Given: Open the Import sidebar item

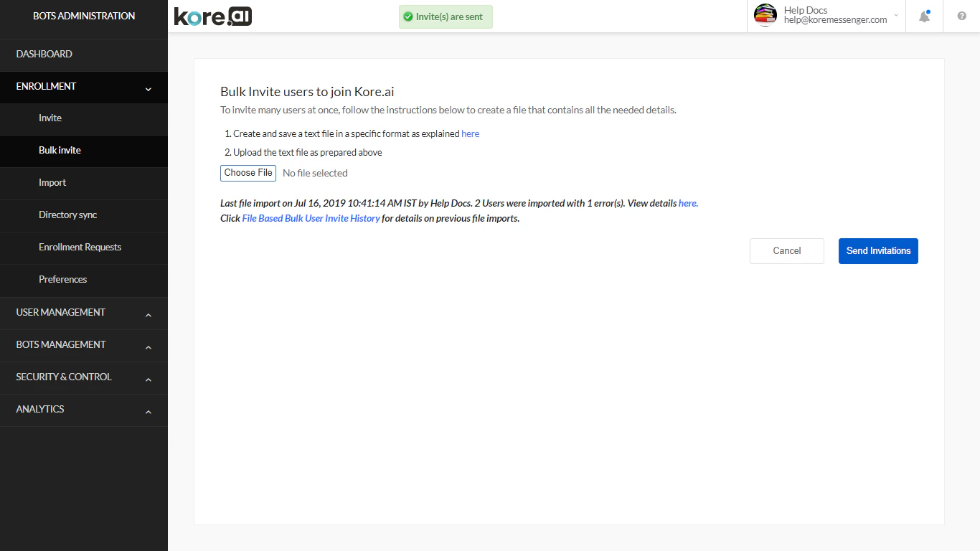Looking at the screenshot, I should tap(84, 182).
